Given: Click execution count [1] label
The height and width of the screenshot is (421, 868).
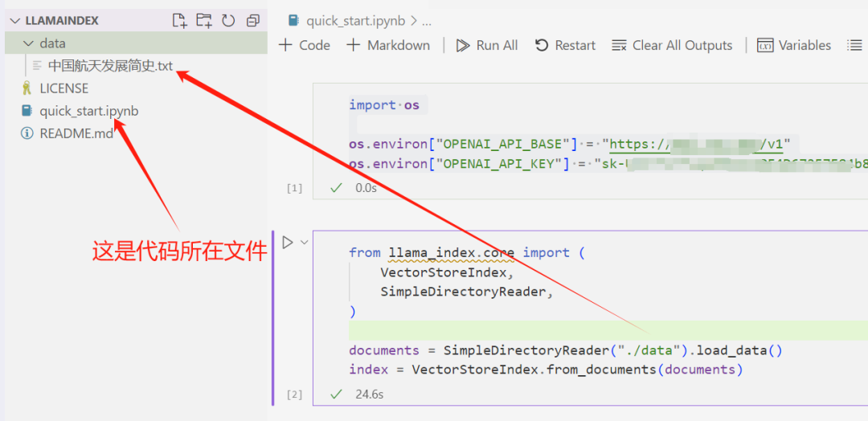Looking at the screenshot, I should click(x=294, y=188).
